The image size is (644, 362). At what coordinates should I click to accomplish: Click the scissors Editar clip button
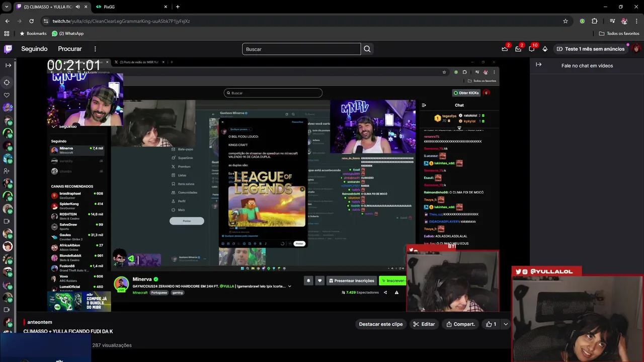pyautogui.click(x=424, y=324)
